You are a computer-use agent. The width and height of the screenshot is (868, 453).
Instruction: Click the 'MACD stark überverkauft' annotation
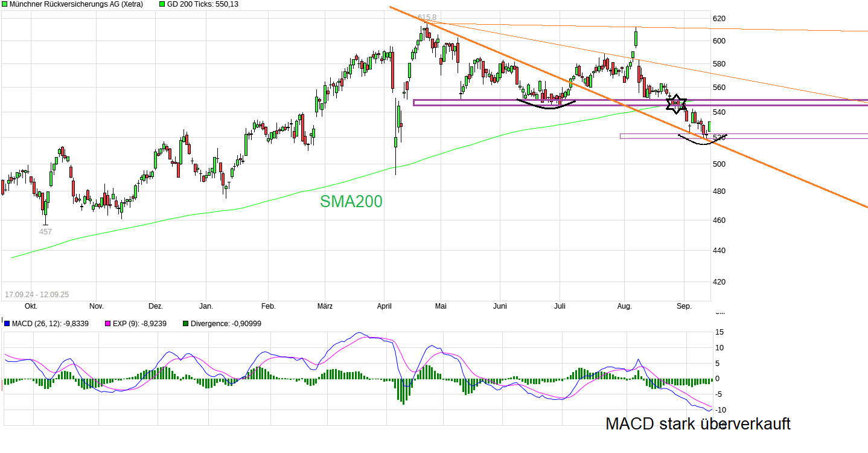point(698,424)
